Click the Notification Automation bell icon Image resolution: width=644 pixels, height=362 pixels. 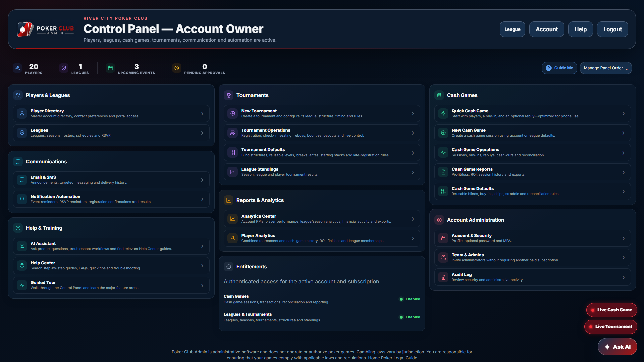pyautogui.click(x=22, y=199)
